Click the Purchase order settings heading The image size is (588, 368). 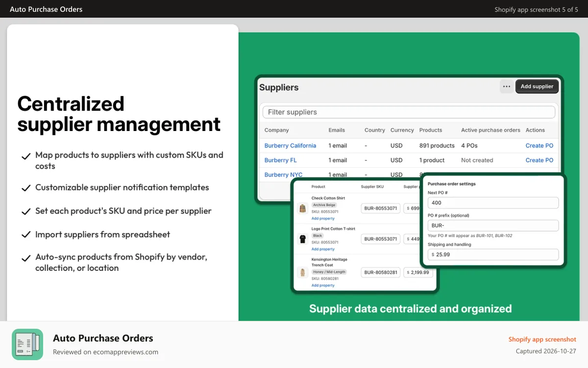pyautogui.click(x=452, y=184)
